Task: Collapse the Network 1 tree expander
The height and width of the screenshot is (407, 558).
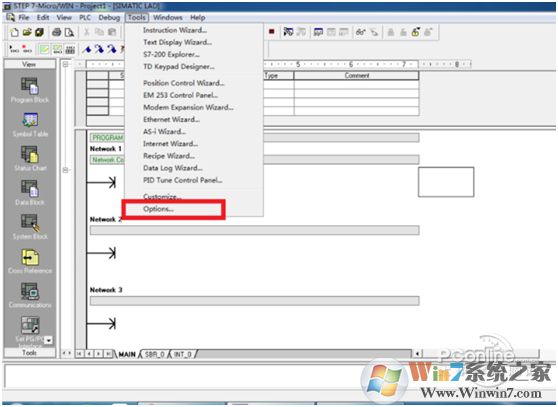Action: pos(65,170)
